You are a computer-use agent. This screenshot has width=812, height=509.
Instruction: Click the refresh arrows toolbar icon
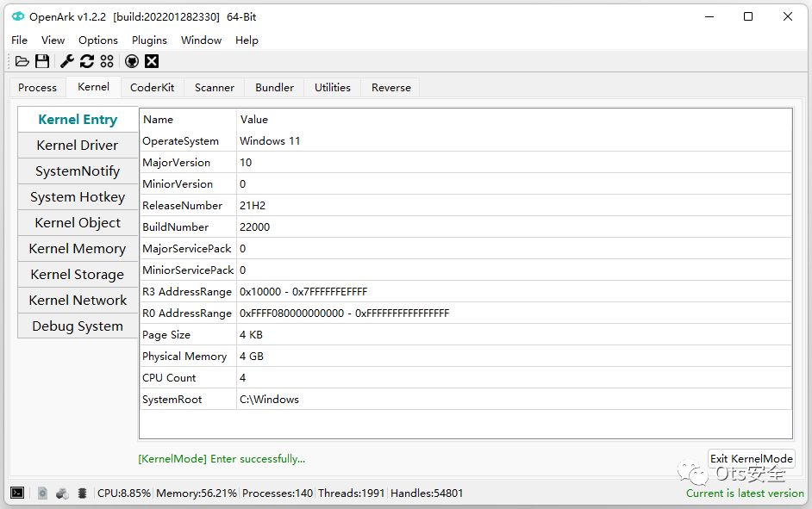pos(87,61)
